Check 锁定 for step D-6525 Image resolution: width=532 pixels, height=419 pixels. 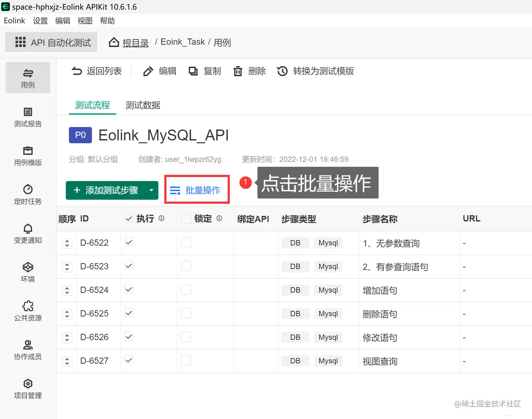coord(186,313)
